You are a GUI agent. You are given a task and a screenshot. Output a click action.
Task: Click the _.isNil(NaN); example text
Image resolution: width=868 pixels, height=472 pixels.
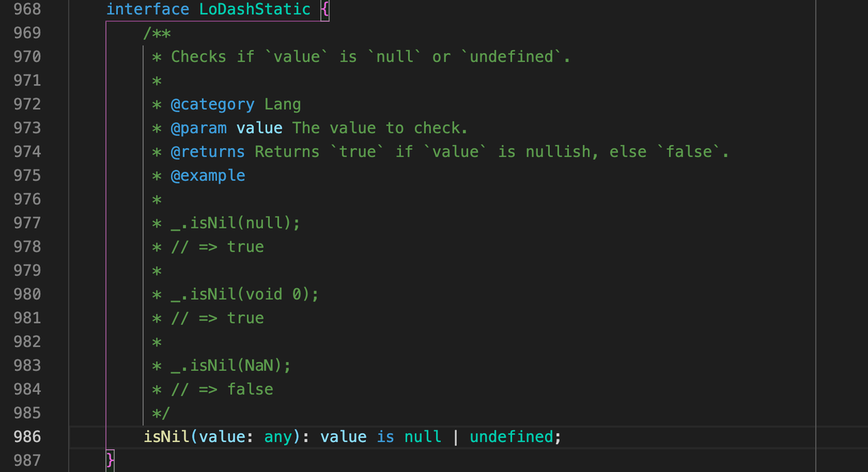tap(231, 366)
